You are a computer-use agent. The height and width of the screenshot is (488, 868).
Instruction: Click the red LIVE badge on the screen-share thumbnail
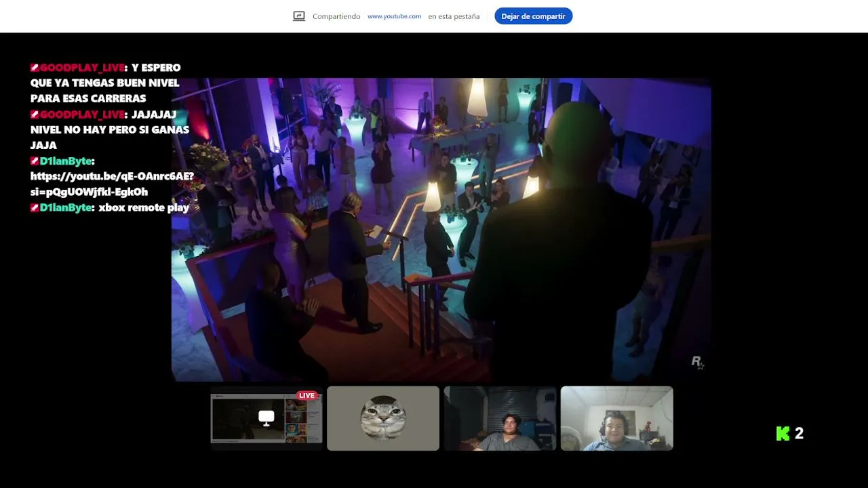307,396
